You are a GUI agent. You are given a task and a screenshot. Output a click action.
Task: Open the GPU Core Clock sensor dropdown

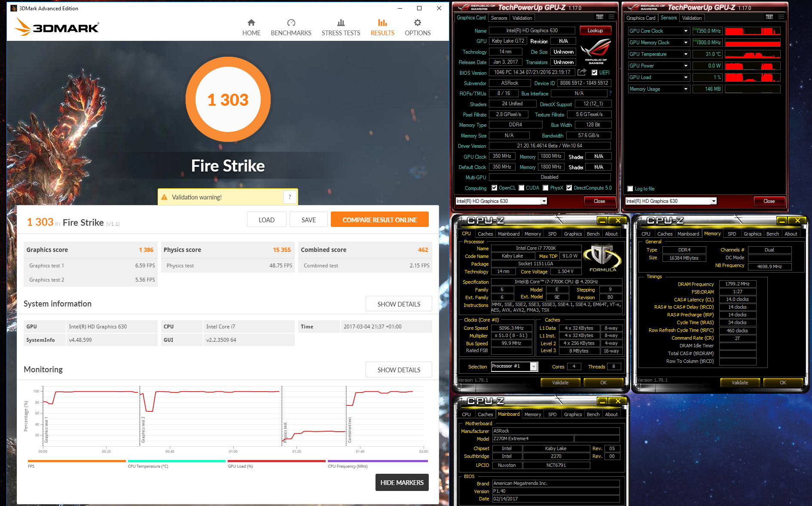[686, 31]
